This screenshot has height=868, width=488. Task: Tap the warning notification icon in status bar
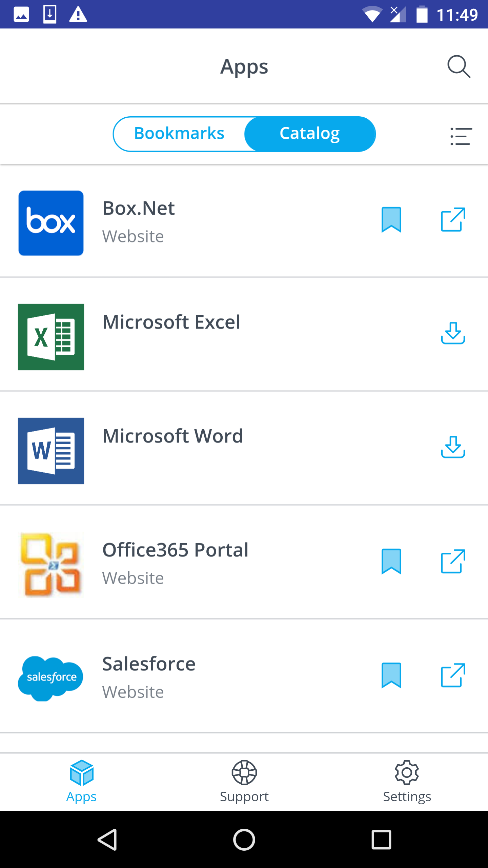78,15
